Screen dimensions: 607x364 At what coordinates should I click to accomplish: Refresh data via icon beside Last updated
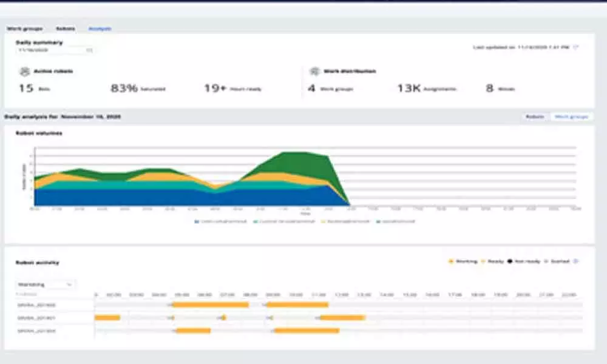point(575,47)
